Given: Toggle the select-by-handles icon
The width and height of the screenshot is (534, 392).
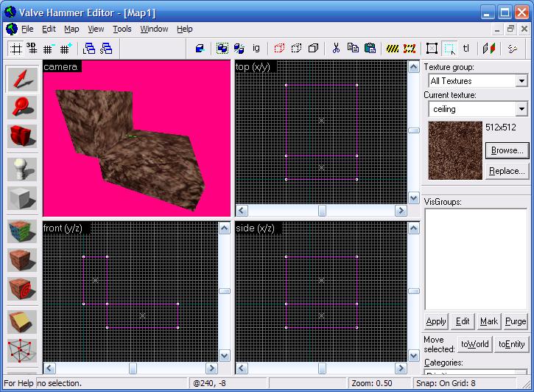Looking at the screenshot, I should (x=432, y=49).
